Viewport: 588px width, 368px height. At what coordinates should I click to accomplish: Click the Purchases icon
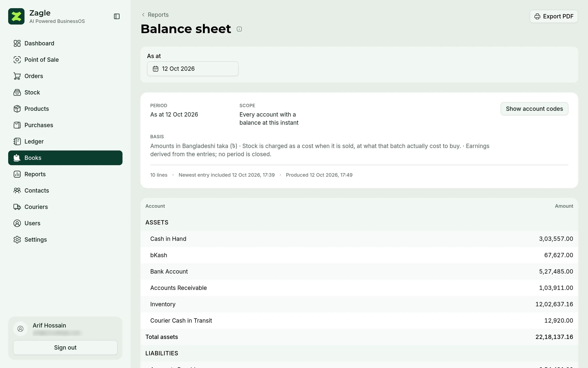[17, 125]
